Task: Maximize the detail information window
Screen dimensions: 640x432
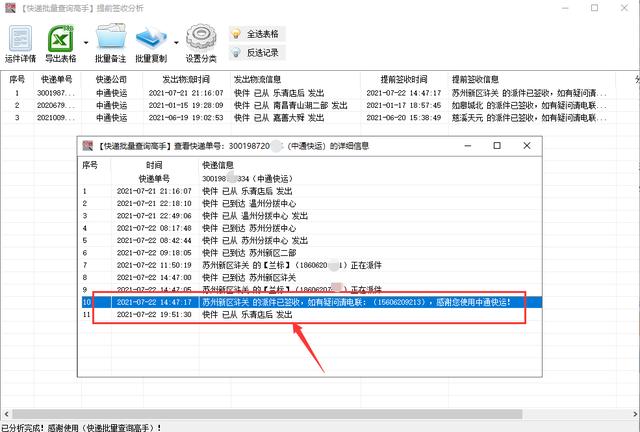Action: (497, 146)
